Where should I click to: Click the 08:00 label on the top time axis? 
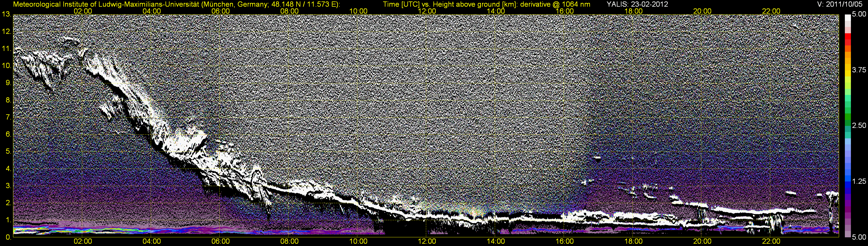click(x=289, y=11)
